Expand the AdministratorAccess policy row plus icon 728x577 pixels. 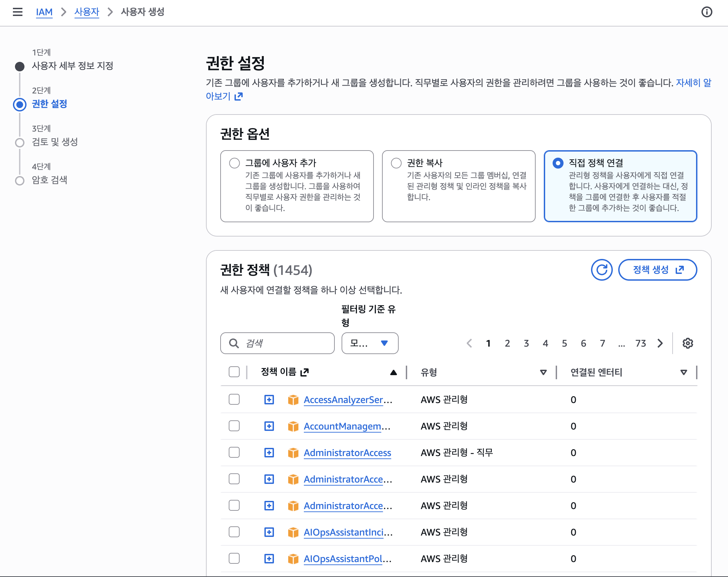pos(269,453)
